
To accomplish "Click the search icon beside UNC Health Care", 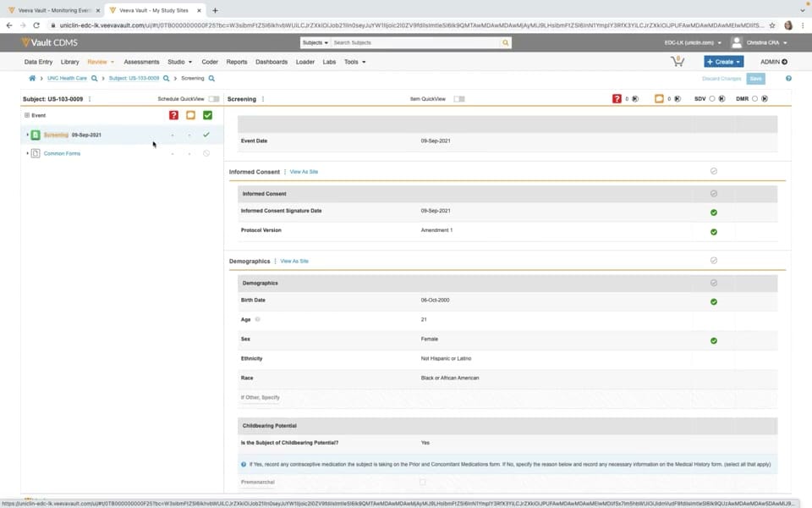I will pyautogui.click(x=94, y=78).
